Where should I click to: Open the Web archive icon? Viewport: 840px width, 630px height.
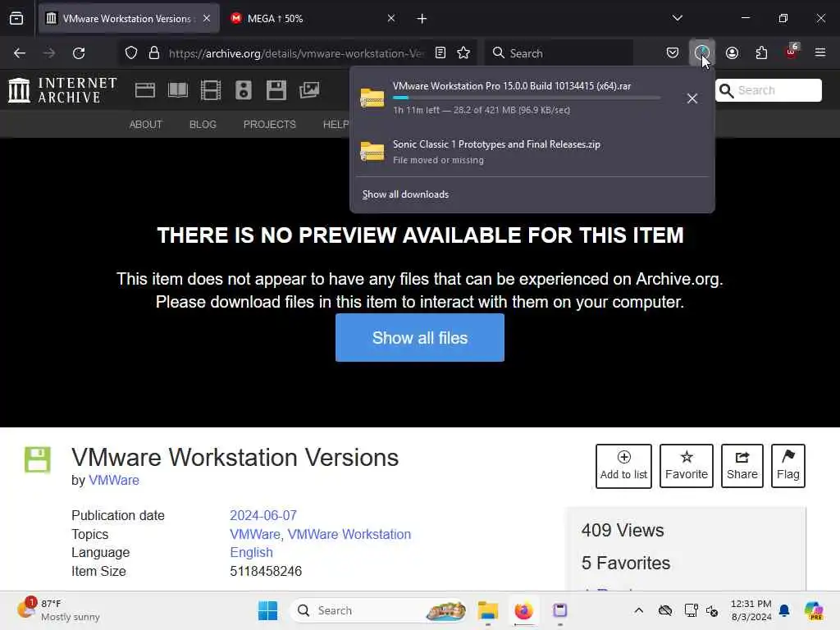pos(144,90)
